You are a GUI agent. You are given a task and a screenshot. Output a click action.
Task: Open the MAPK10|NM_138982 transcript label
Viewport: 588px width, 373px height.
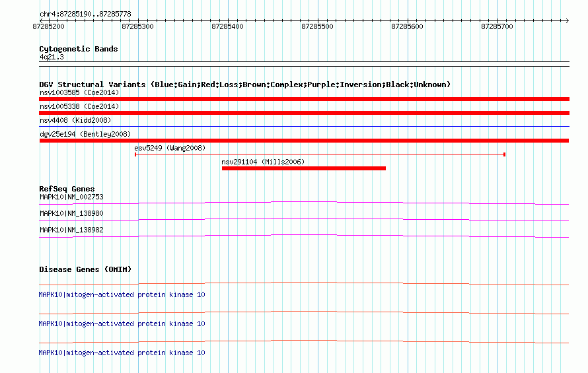tap(71, 230)
